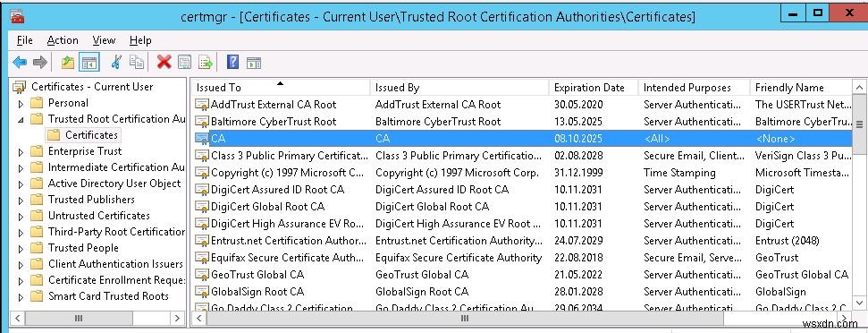Click the Certificates - Current User root icon
The image size is (868, 333).
(x=20, y=87)
